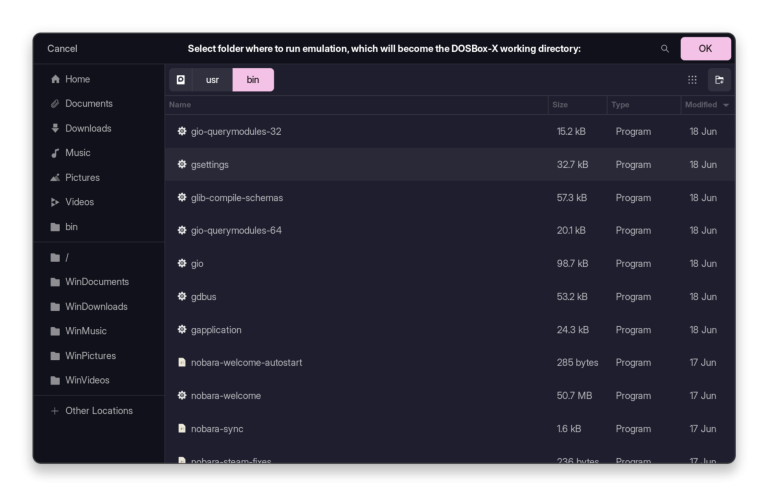
Task: Select the nobara-welcome program entry
Action: click(226, 396)
